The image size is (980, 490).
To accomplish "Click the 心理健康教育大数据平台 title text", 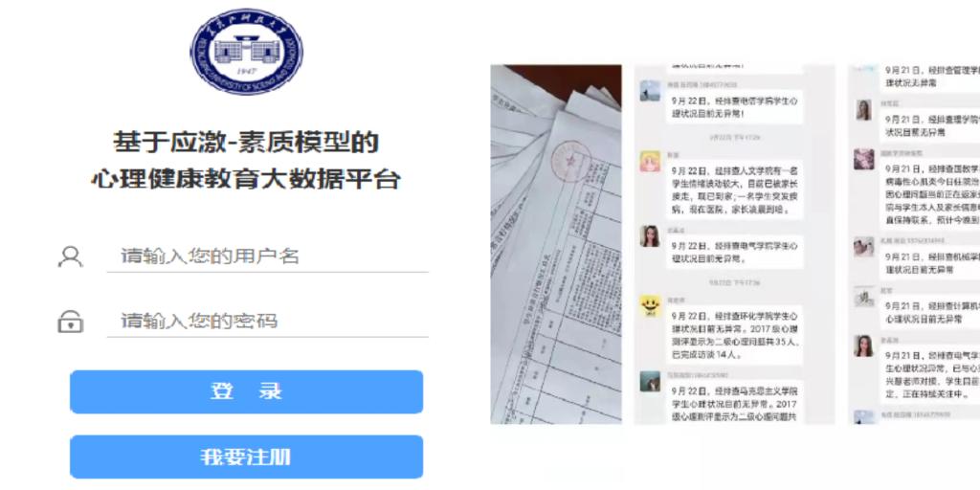I will coord(246,179).
